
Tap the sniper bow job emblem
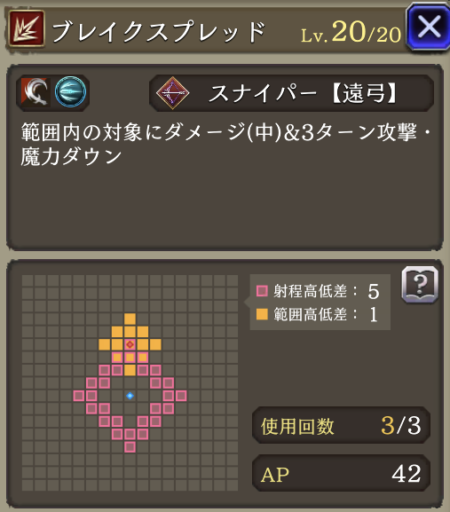click(173, 93)
